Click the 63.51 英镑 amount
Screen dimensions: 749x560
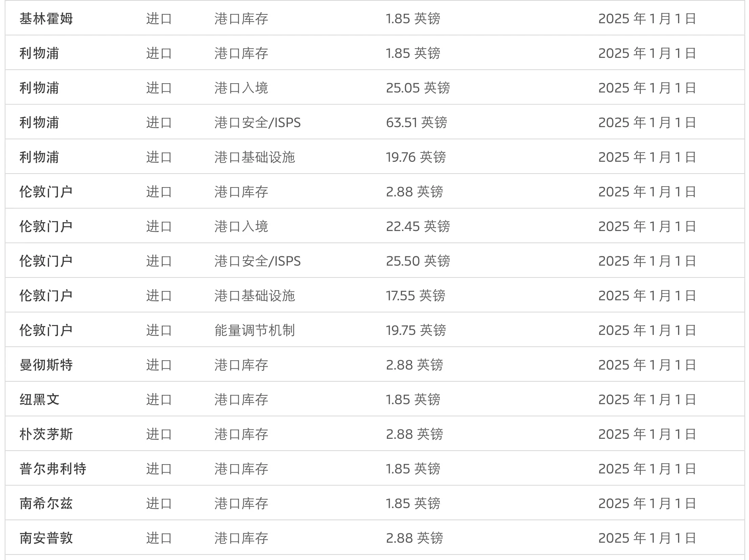416,122
